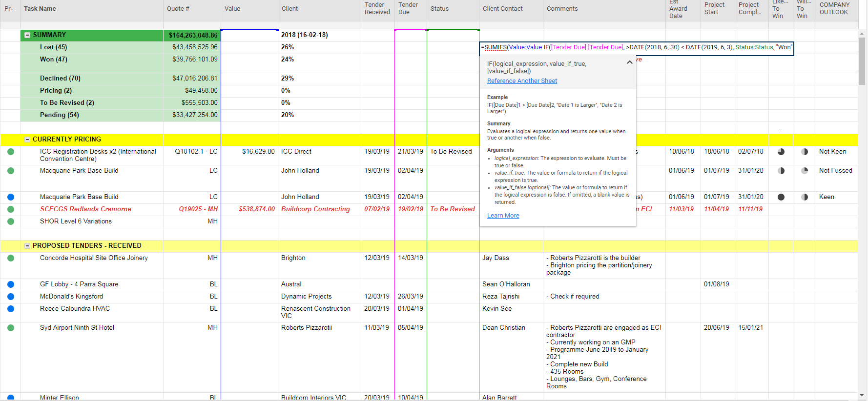868x401 pixels.
Task: Select the 'Not Fussed' outlook cell
Action: (x=837, y=178)
